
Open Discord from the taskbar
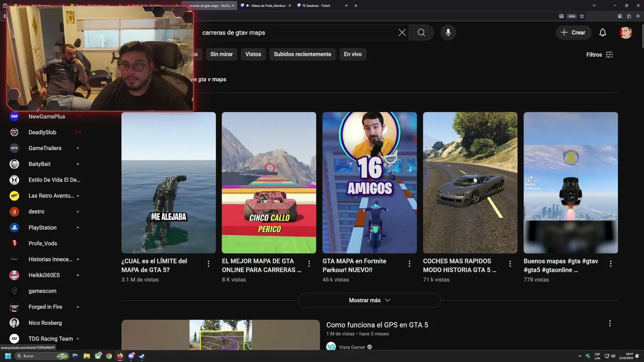coord(131,356)
